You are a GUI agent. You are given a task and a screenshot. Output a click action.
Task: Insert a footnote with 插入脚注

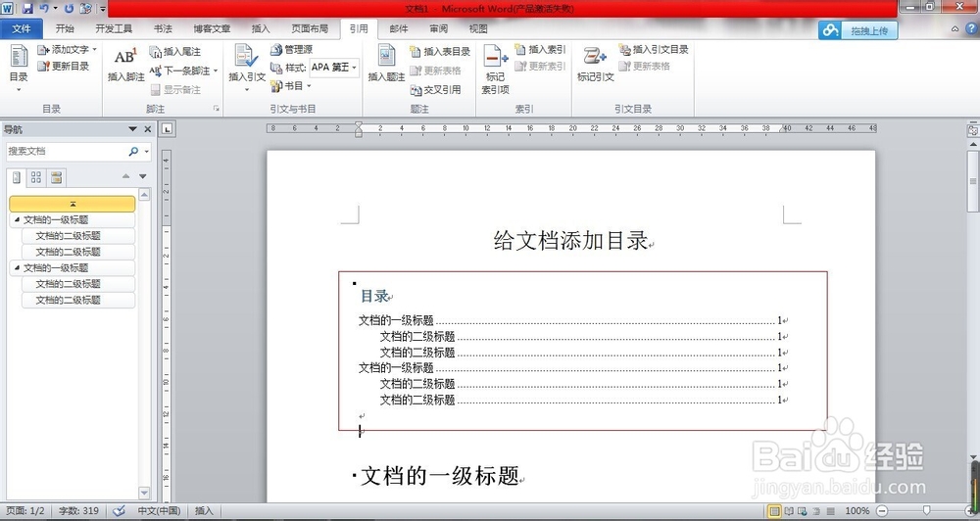[126, 65]
